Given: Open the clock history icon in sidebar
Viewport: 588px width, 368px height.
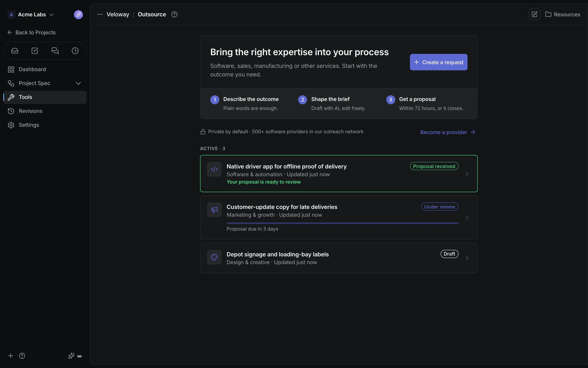Looking at the screenshot, I should (75, 51).
